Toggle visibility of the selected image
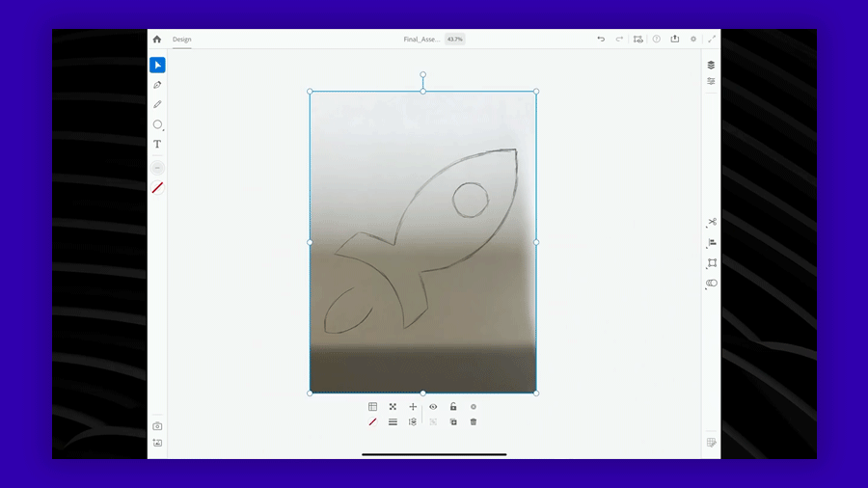 point(433,407)
